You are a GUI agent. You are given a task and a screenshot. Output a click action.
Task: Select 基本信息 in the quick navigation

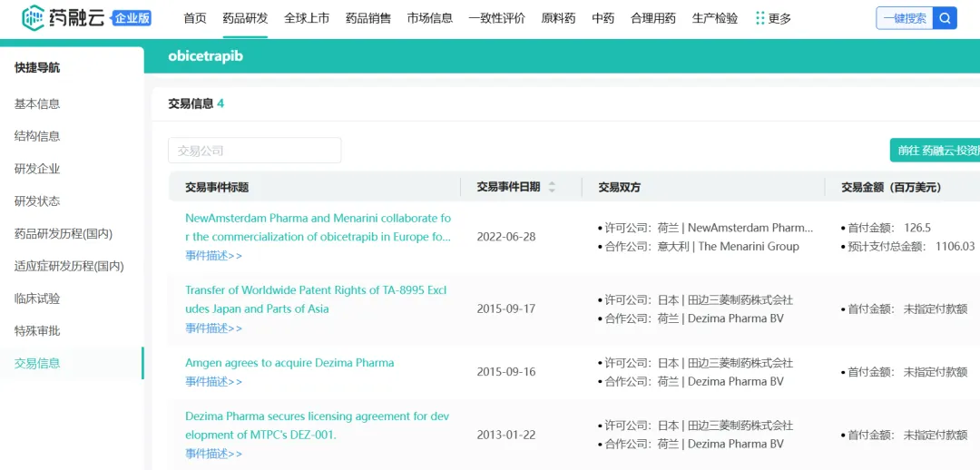37,103
